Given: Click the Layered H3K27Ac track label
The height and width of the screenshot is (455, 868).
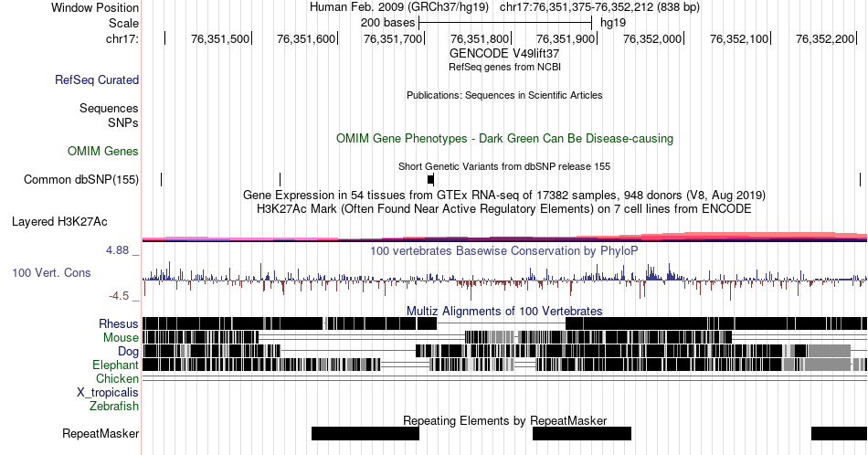Looking at the screenshot, I should (59, 221).
